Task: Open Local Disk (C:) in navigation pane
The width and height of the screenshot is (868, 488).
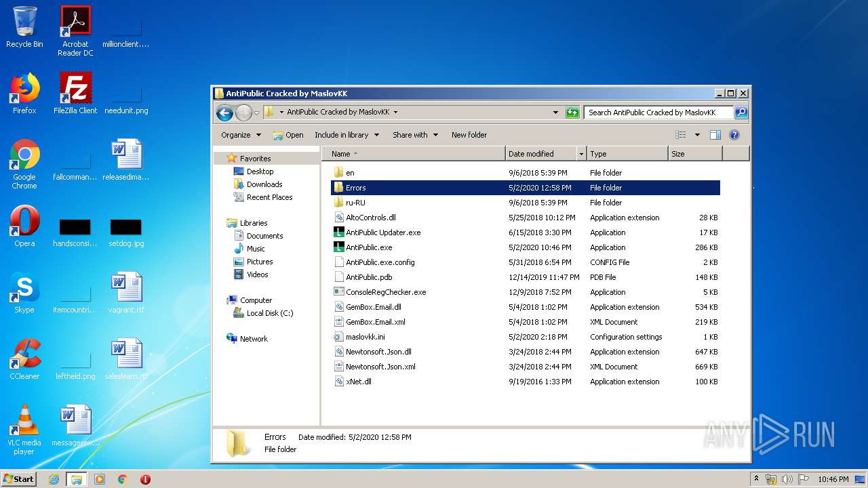Action: coord(270,313)
